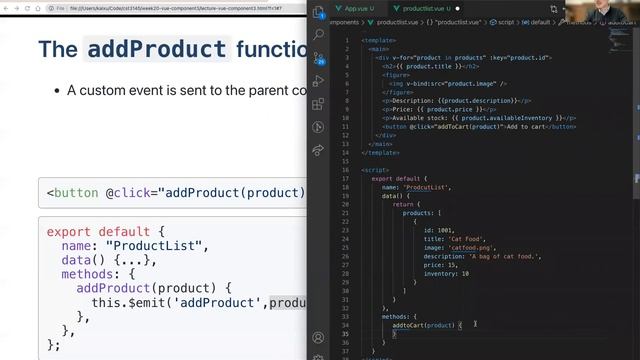This screenshot has height=360, width=640.
Task: Click the v-bind:src="product.image" line
Action: [448, 84]
